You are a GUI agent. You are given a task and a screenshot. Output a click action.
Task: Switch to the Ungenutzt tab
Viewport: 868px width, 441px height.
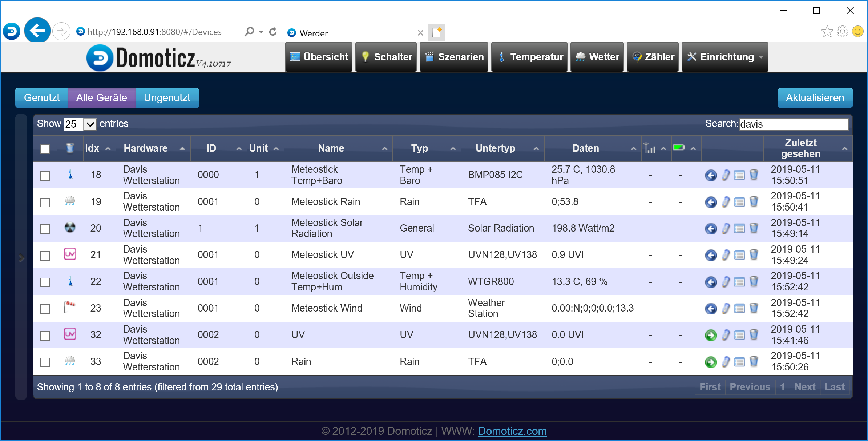pos(167,98)
